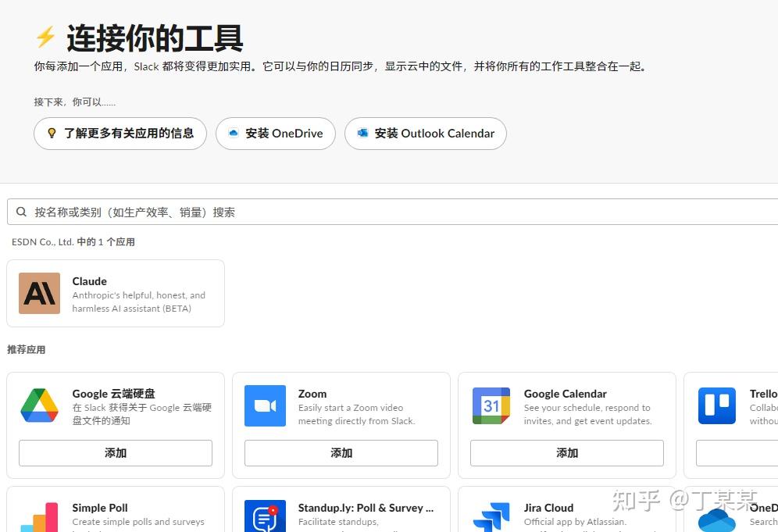Click the Claude app icon
The width and height of the screenshot is (778, 532).
[39, 293]
